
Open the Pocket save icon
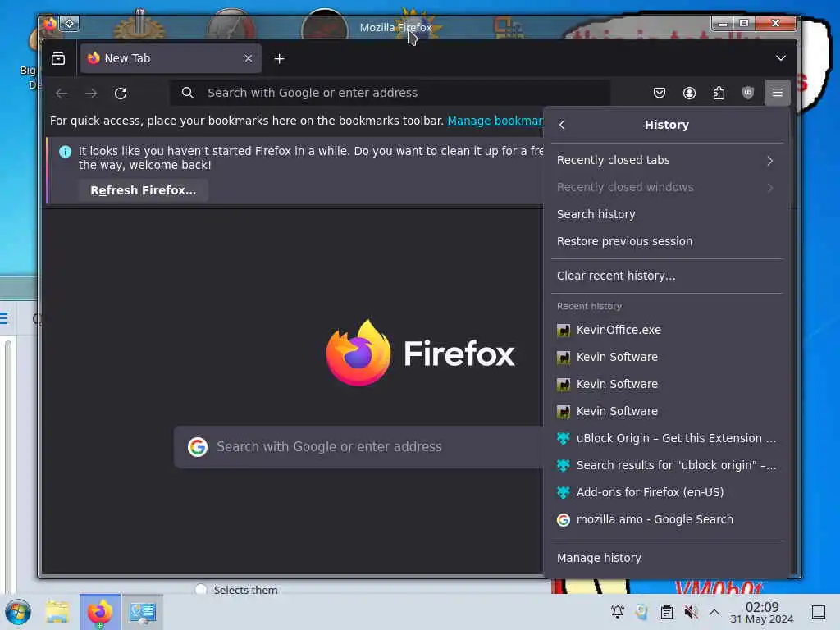[x=660, y=94]
